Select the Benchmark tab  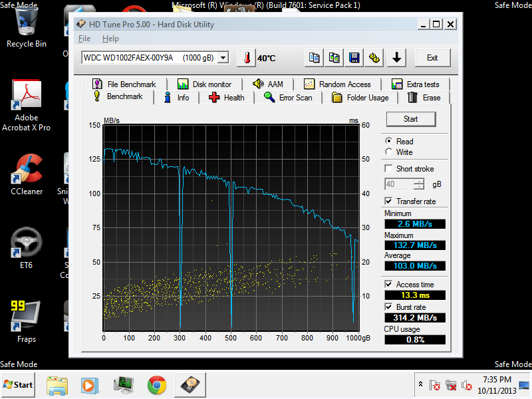[x=118, y=96]
